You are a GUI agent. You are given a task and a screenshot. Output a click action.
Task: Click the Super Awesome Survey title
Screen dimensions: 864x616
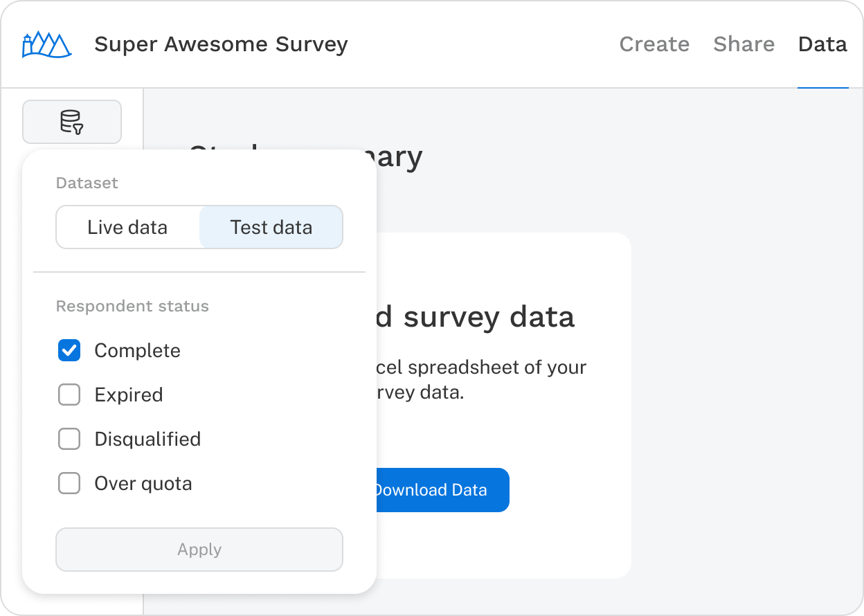click(221, 44)
